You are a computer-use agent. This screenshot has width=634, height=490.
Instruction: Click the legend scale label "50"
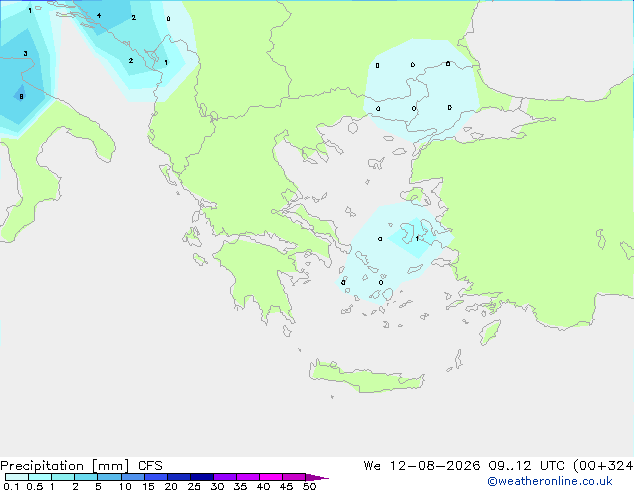pyautogui.click(x=309, y=486)
